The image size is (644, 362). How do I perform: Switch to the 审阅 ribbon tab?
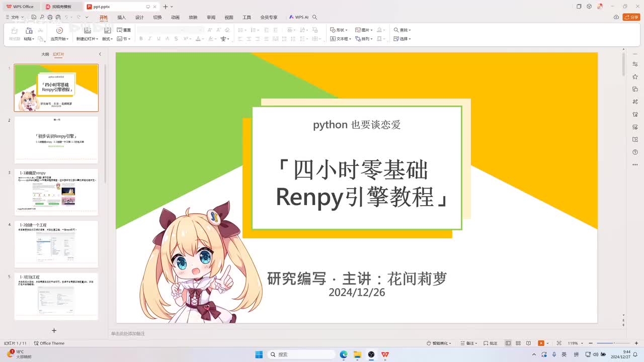[211, 17]
